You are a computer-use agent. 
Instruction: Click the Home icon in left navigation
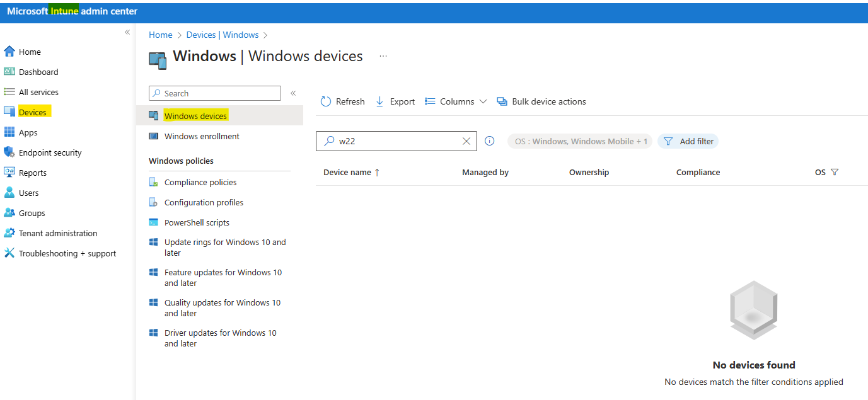pyautogui.click(x=9, y=52)
